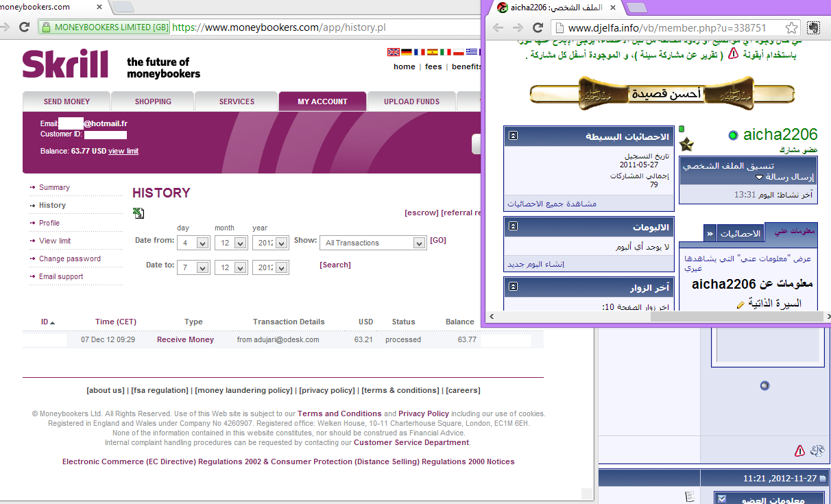This screenshot has height=504, width=831.
Task: Click the مشاهدة جميع الاحصائيات link
Action: pyautogui.click(x=552, y=204)
